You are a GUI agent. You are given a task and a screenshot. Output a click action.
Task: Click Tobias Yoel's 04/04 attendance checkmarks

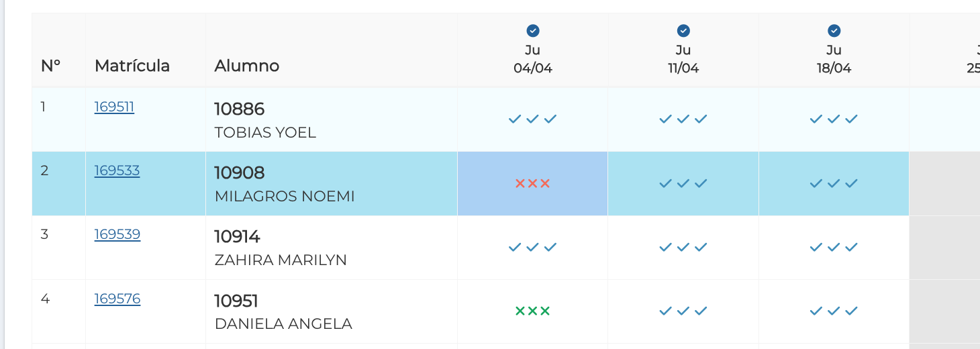click(x=533, y=119)
